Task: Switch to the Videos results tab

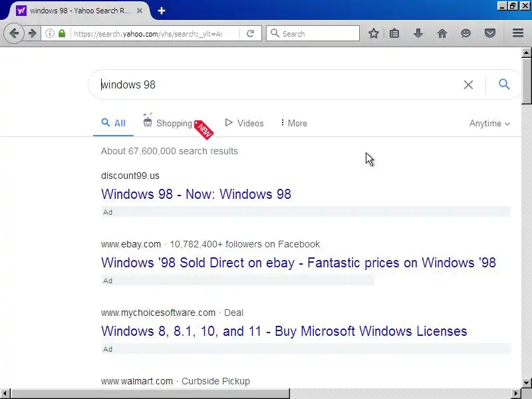Action: point(244,123)
